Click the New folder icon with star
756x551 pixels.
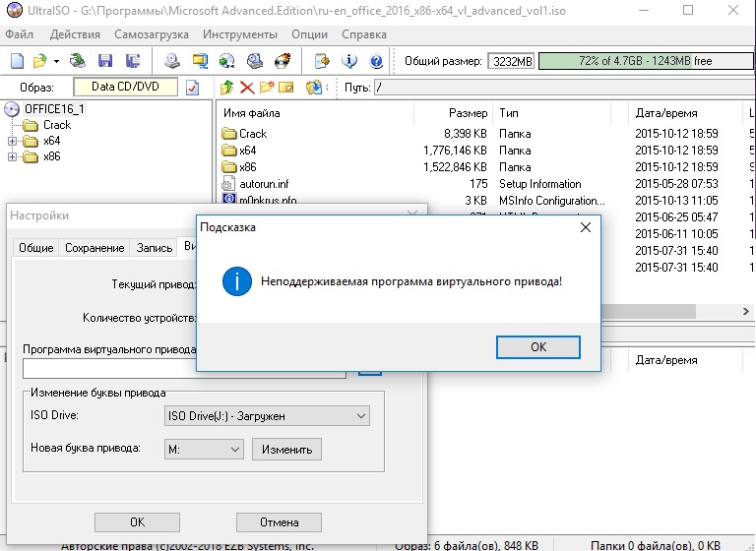[x=266, y=88]
